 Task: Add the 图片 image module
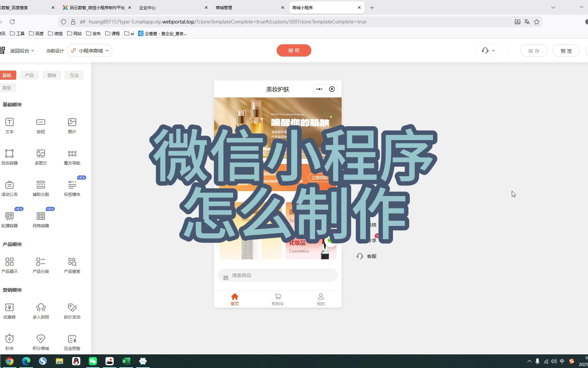(72, 126)
